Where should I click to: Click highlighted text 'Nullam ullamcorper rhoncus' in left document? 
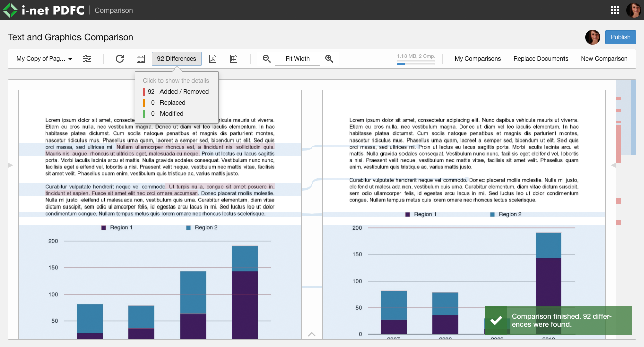(x=151, y=147)
